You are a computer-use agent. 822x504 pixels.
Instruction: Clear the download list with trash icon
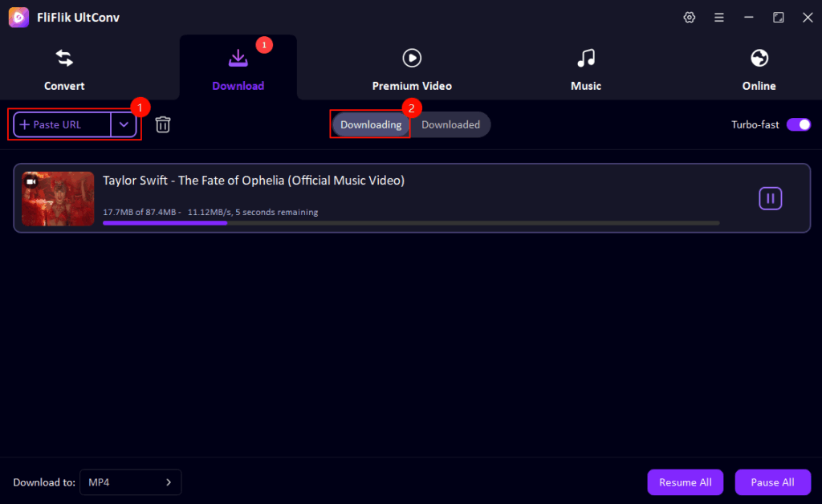point(162,124)
